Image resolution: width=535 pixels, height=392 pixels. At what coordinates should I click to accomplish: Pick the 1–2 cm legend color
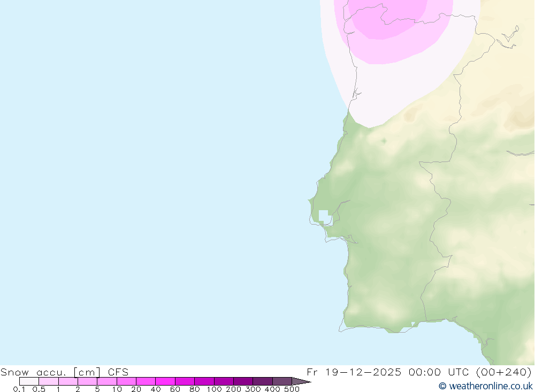(68, 381)
